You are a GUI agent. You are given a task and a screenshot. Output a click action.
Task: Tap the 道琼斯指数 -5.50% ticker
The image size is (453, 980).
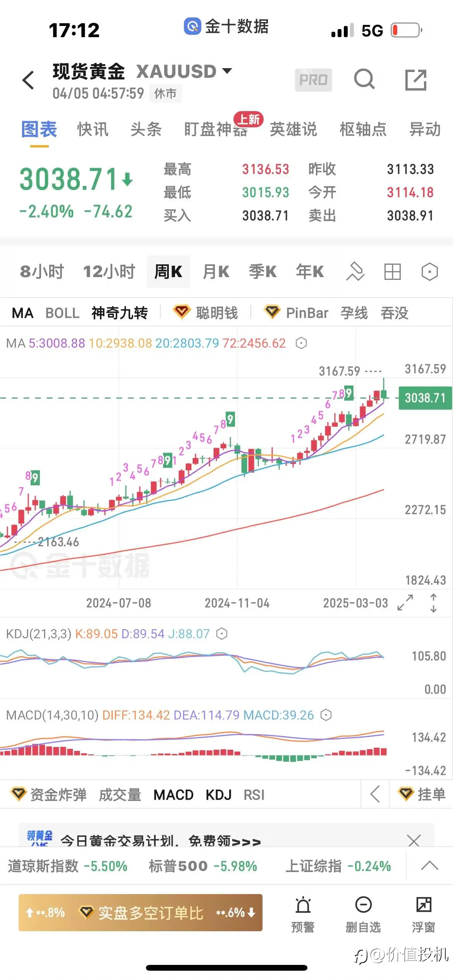(x=68, y=866)
